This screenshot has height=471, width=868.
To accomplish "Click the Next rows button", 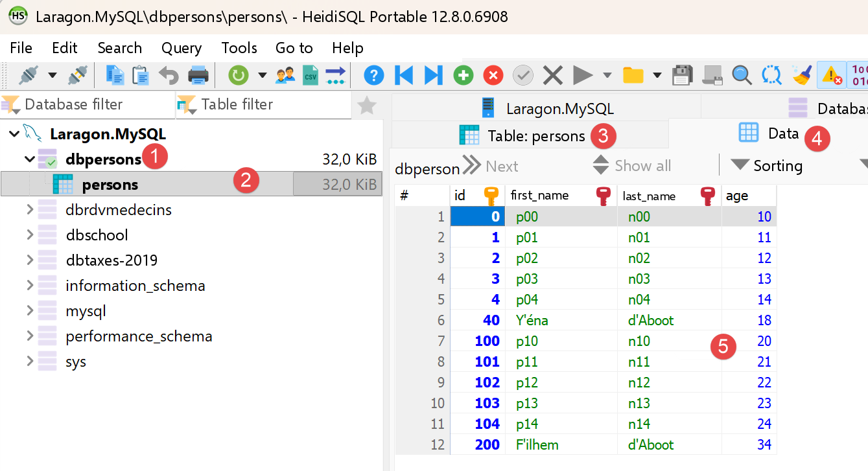I will (490, 167).
